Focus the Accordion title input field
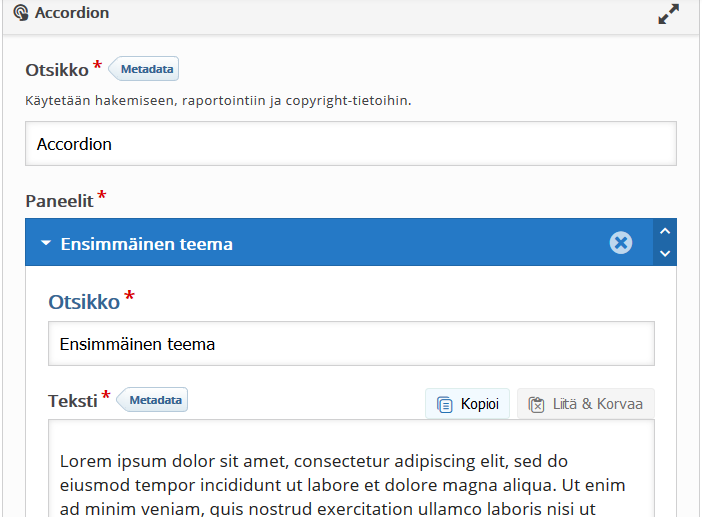This screenshot has height=517, width=702. [x=350, y=144]
